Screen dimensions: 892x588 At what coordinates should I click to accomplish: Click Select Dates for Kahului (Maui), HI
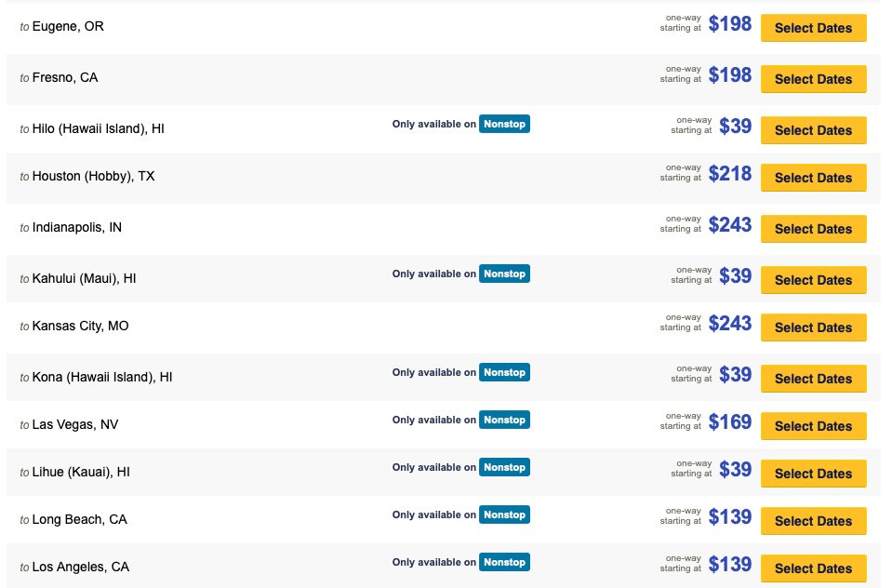(813, 280)
